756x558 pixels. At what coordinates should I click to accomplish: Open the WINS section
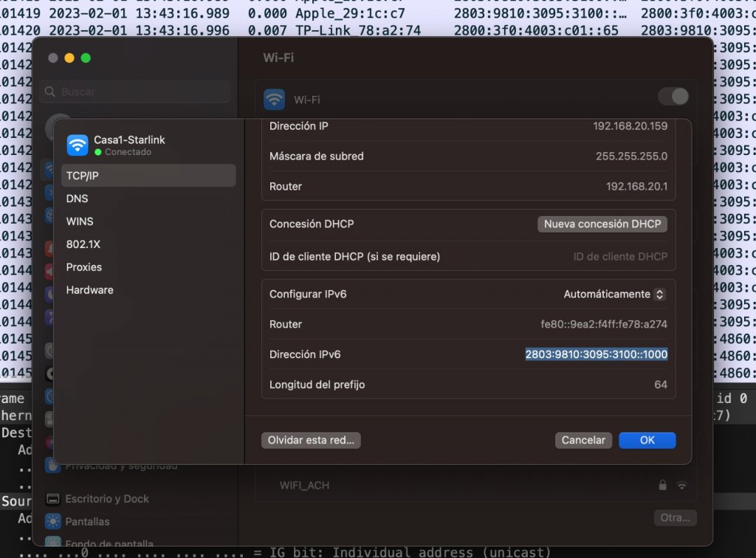coord(80,221)
